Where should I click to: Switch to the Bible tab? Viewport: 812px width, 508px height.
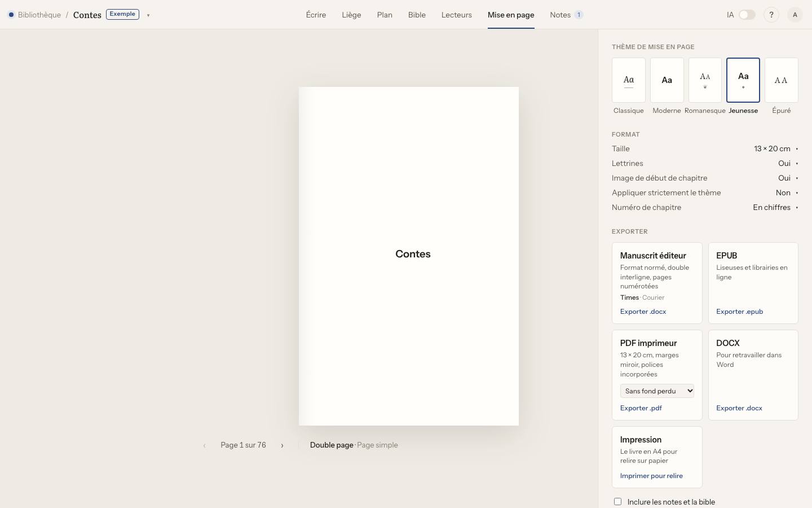point(417,15)
